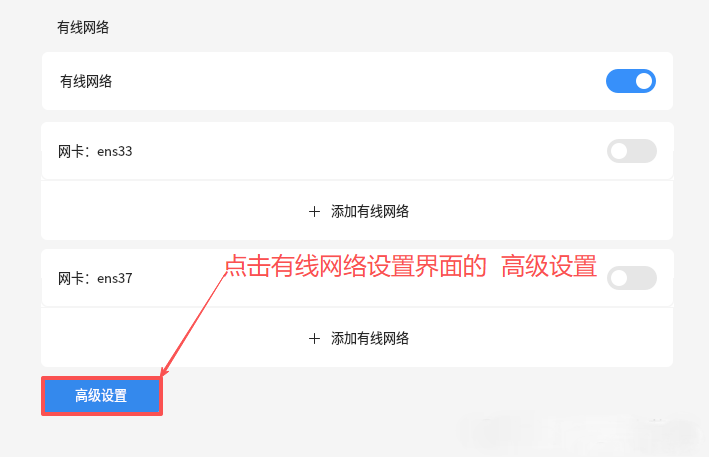
Task: Enable the ens33 network card toggle
Action: pyautogui.click(x=631, y=151)
